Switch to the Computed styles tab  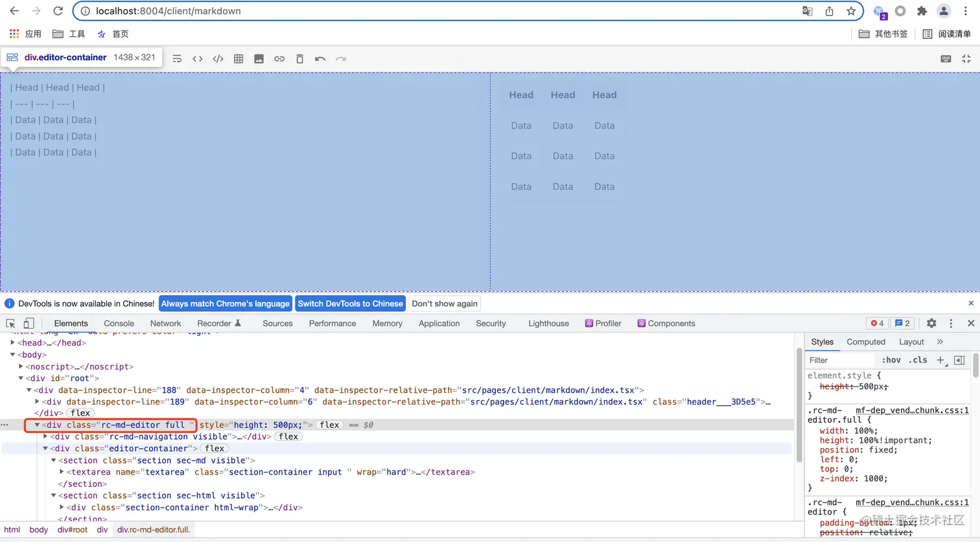pyautogui.click(x=866, y=342)
